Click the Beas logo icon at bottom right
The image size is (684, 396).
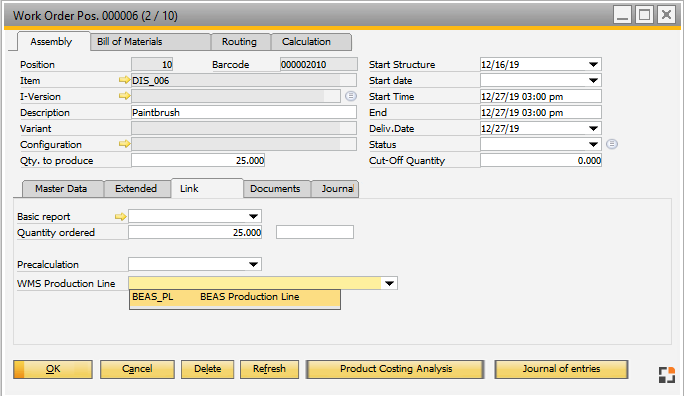point(667,375)
